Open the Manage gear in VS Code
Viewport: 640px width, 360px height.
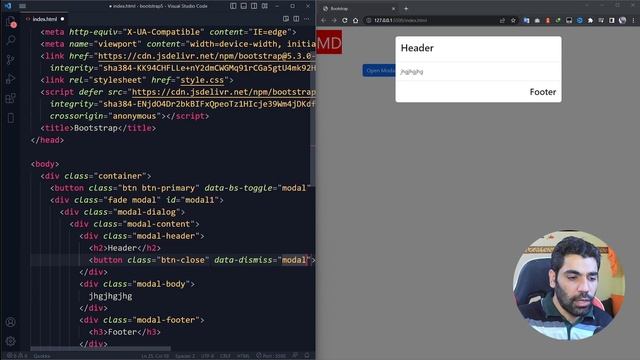pyautogui.click(x=11, y=341)
